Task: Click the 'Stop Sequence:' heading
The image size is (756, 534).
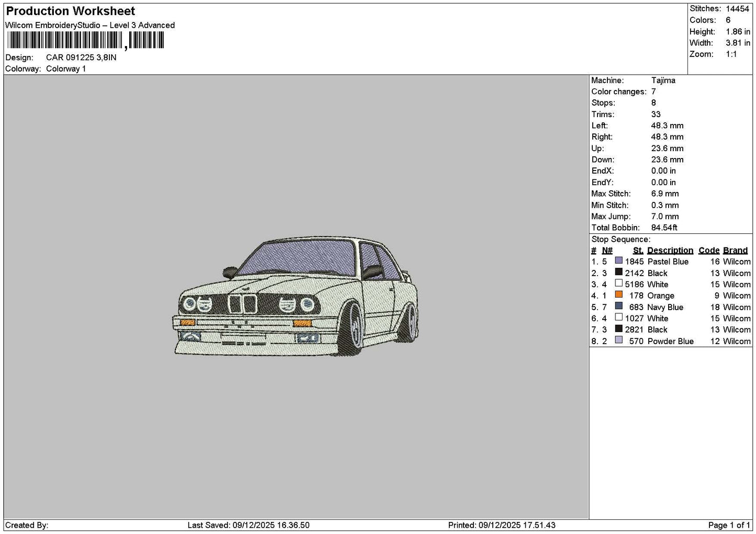Action: [x=620, y=240]
